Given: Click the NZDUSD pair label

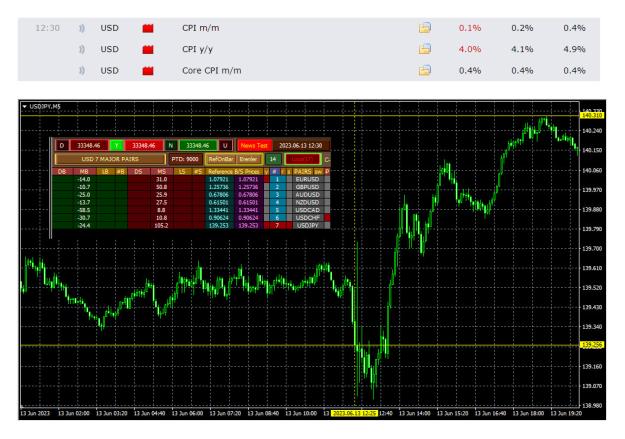Looking at the screenshot, I should [x=307, y=203].
